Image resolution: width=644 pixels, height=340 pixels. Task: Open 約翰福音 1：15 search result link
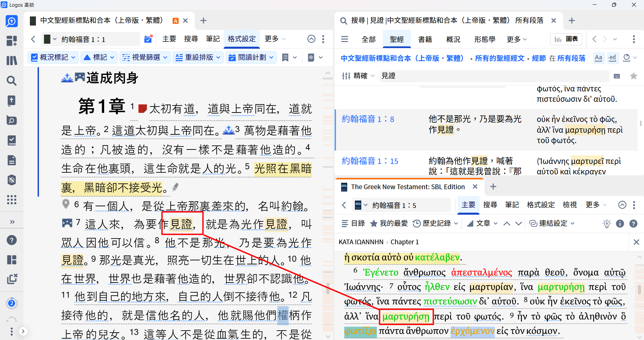pyautogui.click(x=370, y=161)
